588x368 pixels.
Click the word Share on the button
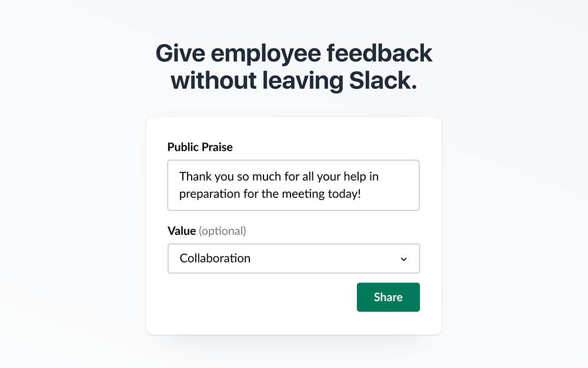pyautogui.click(x=388, y=297)
